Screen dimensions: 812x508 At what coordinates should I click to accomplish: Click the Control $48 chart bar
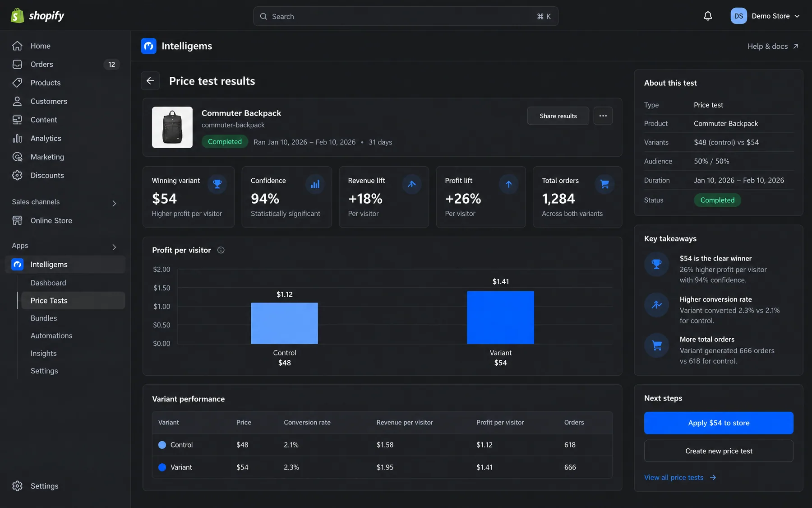click(x=285, y=323)
